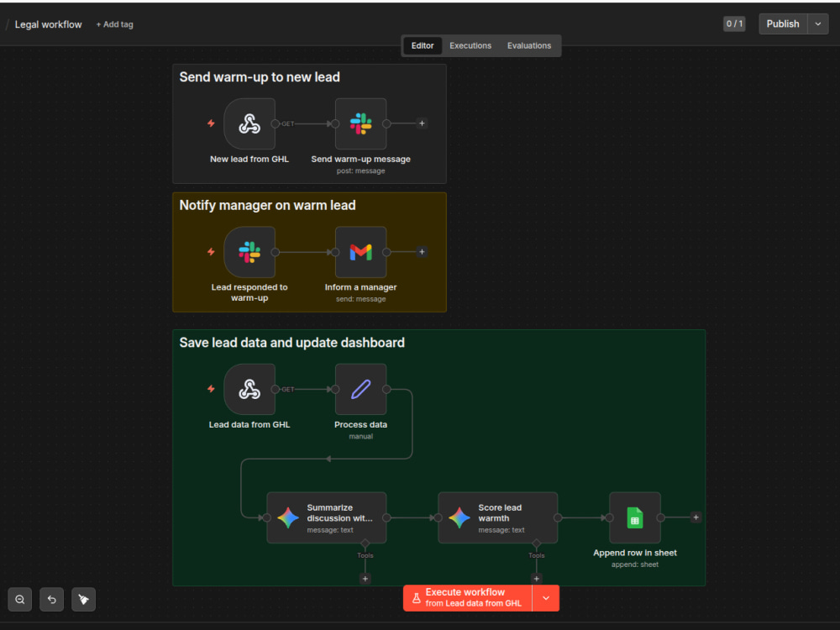Click the GET label after New lead from GHL
840x630 pixels.
coord(287,123)
